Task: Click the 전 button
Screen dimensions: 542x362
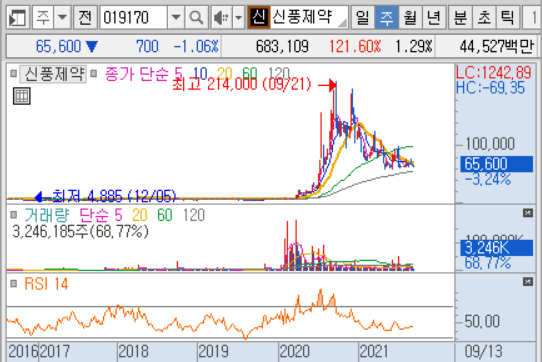Action: point(85,17)
